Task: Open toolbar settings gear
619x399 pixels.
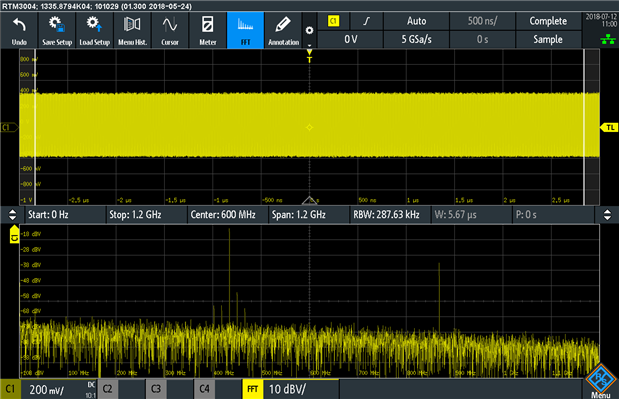Action: (310, 30)
